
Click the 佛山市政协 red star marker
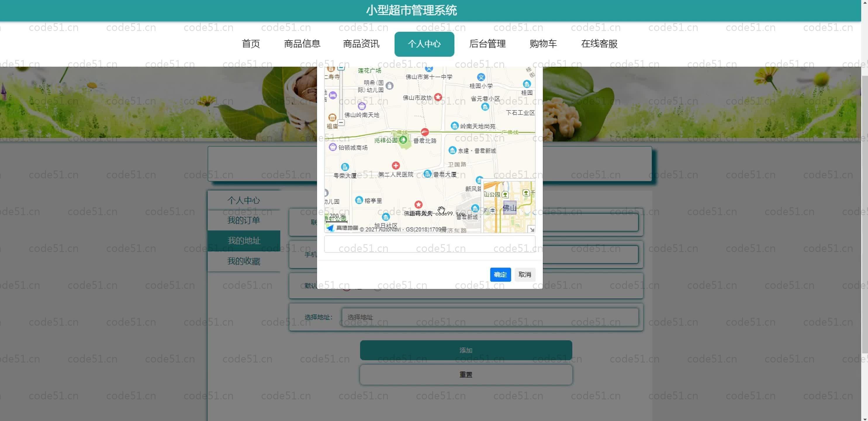(x=438, y=97)
